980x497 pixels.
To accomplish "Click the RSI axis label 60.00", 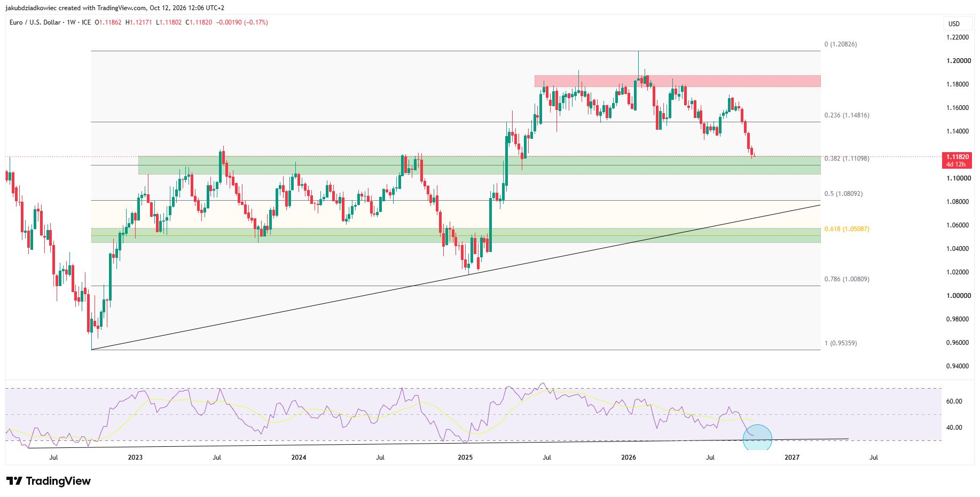I will pos(954,401).
